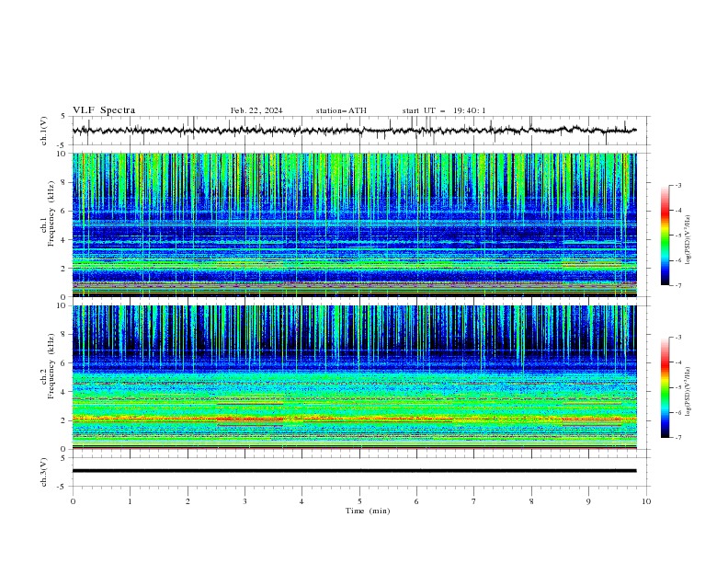Click the ch.1 voltage waveform trace

(x=354, y=131)
